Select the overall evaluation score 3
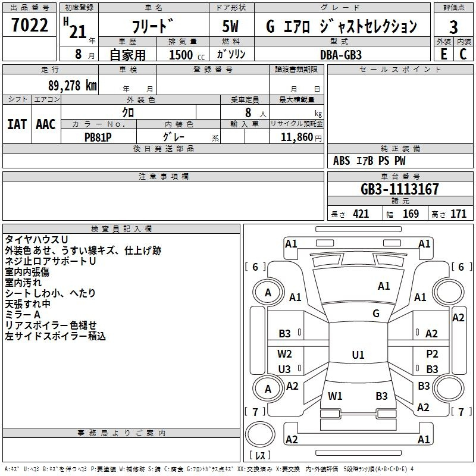This screenshot has height=476, width=476. pos(453,27)
